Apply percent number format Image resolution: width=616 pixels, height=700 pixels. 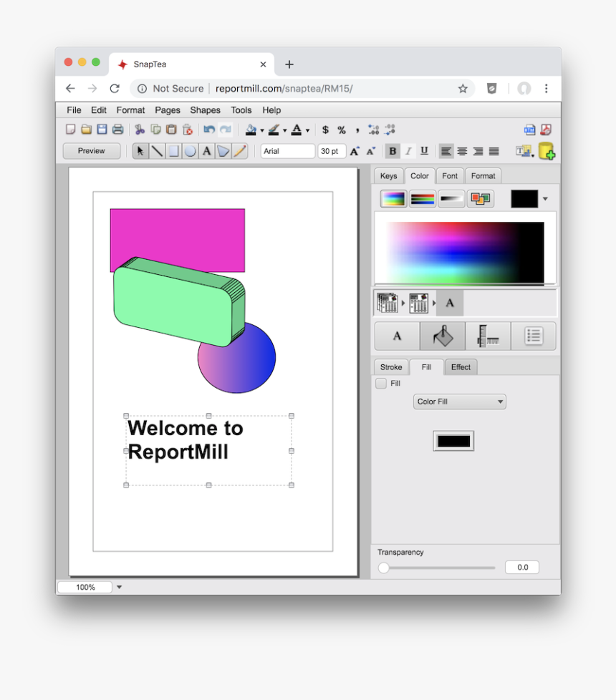342,130
